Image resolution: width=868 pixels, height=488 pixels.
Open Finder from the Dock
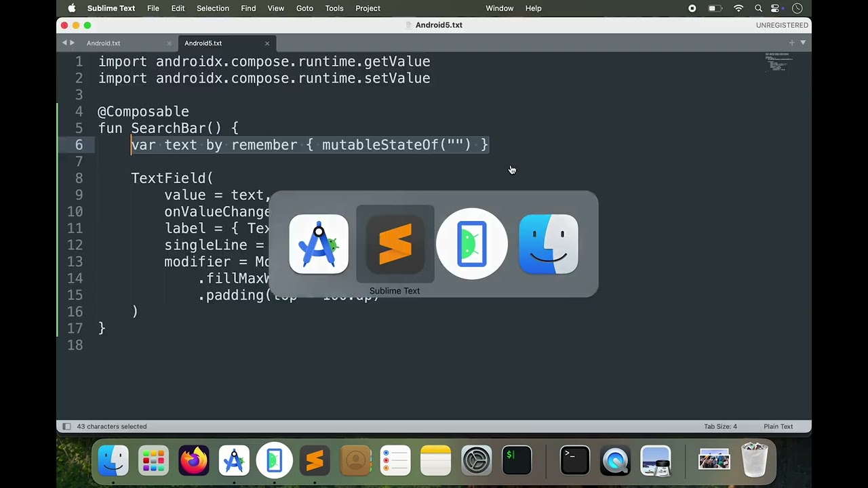click(x=113, y=461)
